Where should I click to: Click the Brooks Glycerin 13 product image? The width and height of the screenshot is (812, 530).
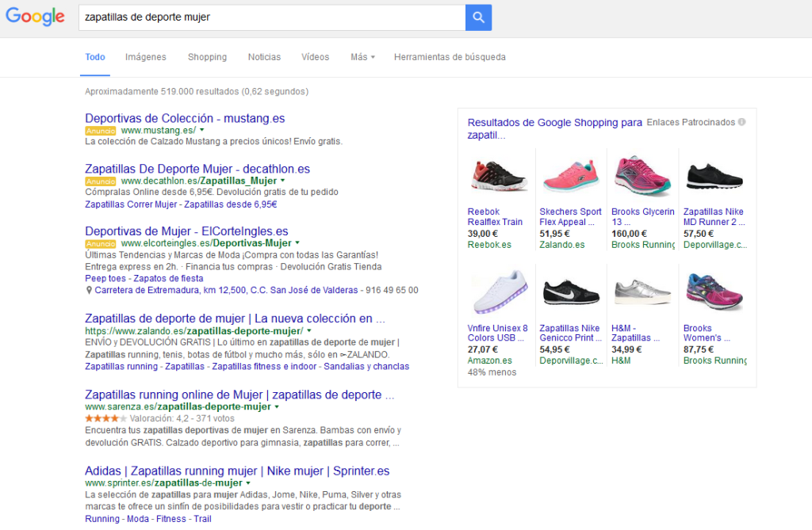(x=642, y=173)
